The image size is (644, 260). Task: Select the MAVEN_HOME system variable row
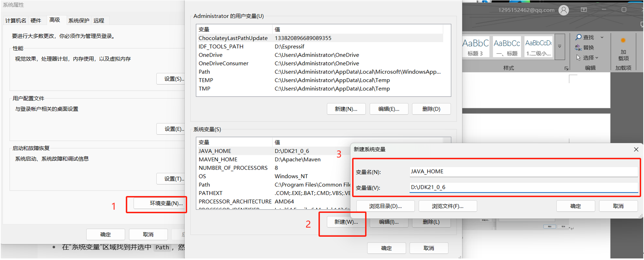[x=273, y=159]
